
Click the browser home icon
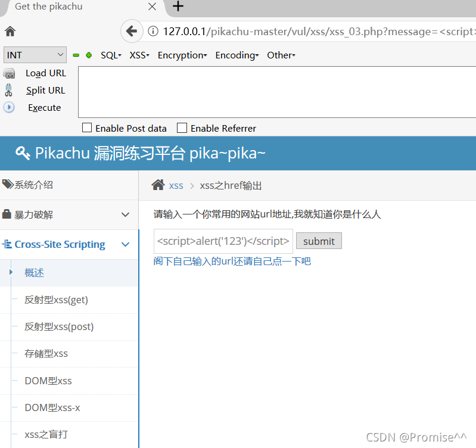pyautogui.click(x=10, y=31)
